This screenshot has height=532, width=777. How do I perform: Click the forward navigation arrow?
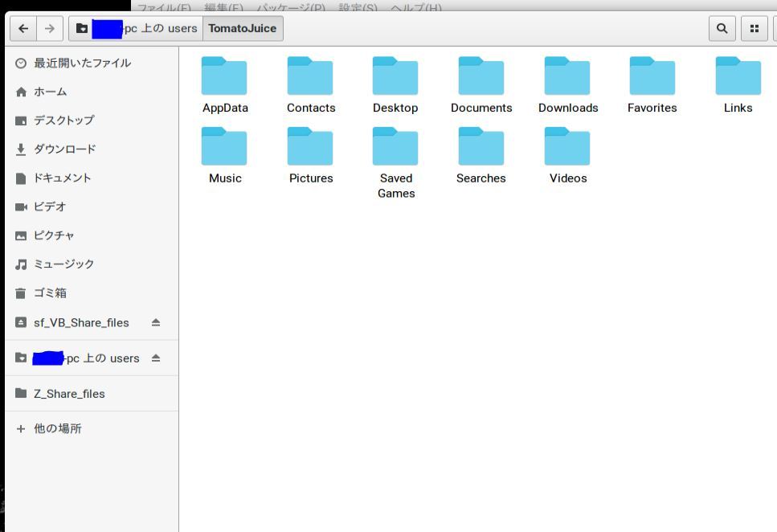click(50, 29)
